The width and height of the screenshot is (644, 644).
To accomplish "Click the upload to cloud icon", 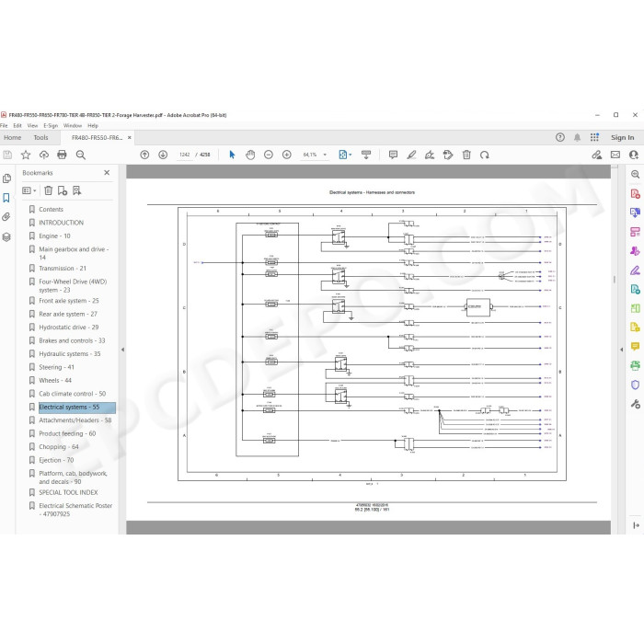I will coord(44,155).
